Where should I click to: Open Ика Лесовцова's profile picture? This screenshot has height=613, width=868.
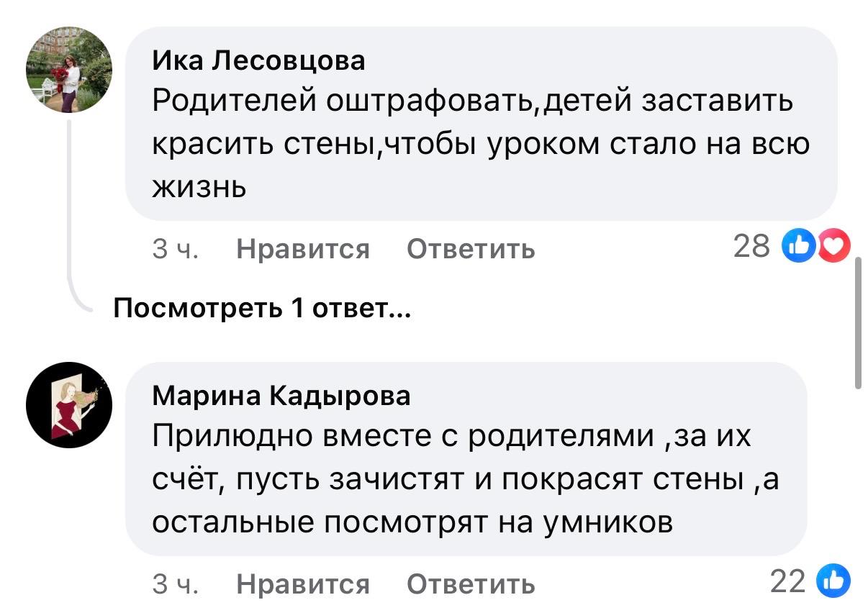click(x=69, y=70)
